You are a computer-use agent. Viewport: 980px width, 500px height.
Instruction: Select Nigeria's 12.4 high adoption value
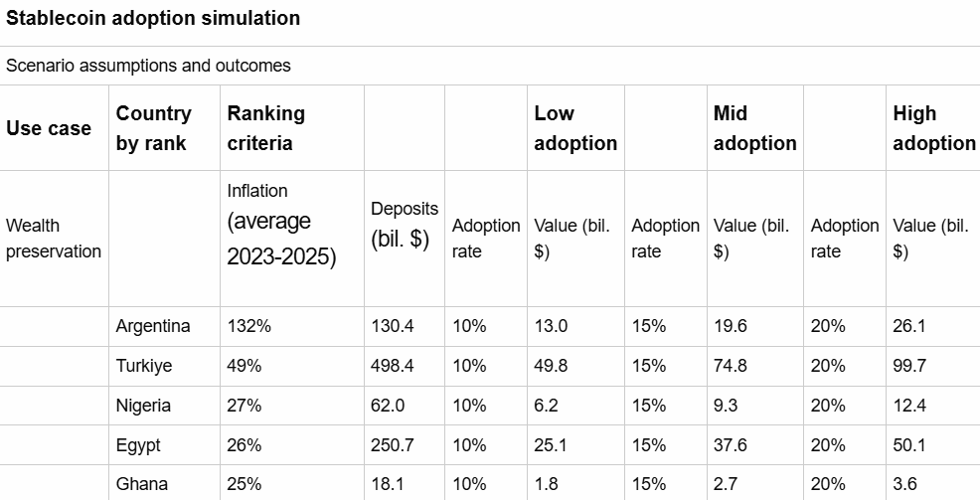[x=909, y=406]
